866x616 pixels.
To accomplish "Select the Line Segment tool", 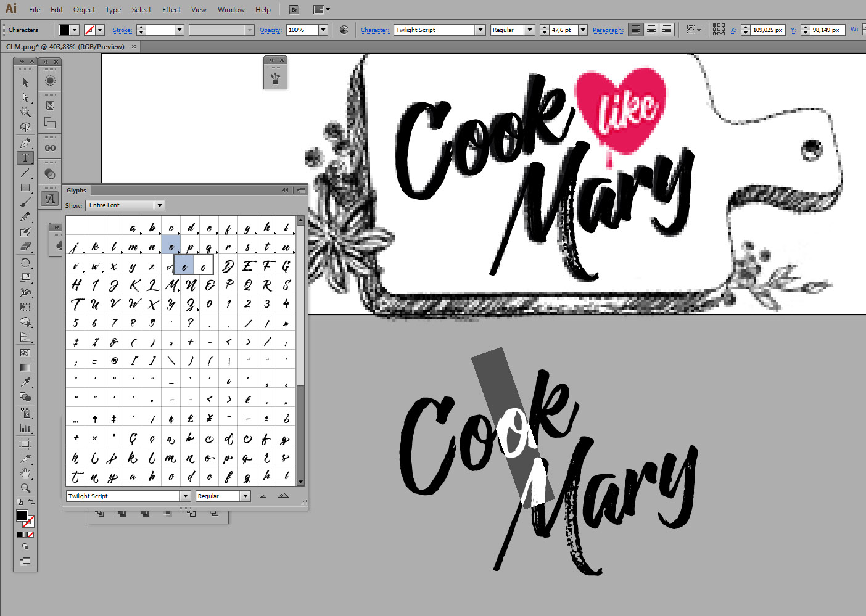I will click(x=25, y=173).
